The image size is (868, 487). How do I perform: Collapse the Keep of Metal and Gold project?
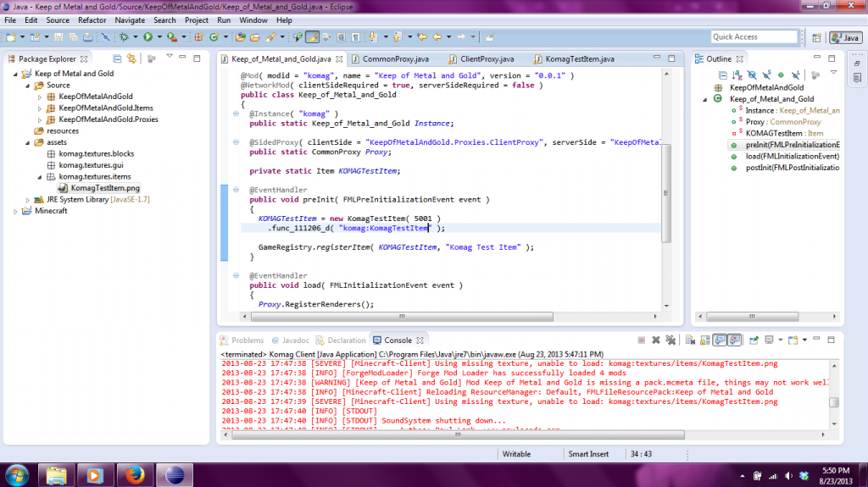coord(15,74)
